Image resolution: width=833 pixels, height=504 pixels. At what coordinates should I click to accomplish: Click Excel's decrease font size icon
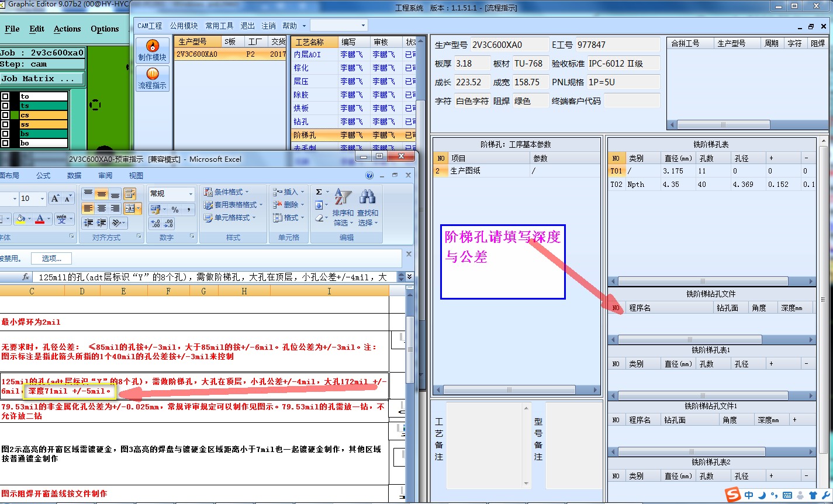[x=67, y=199]
